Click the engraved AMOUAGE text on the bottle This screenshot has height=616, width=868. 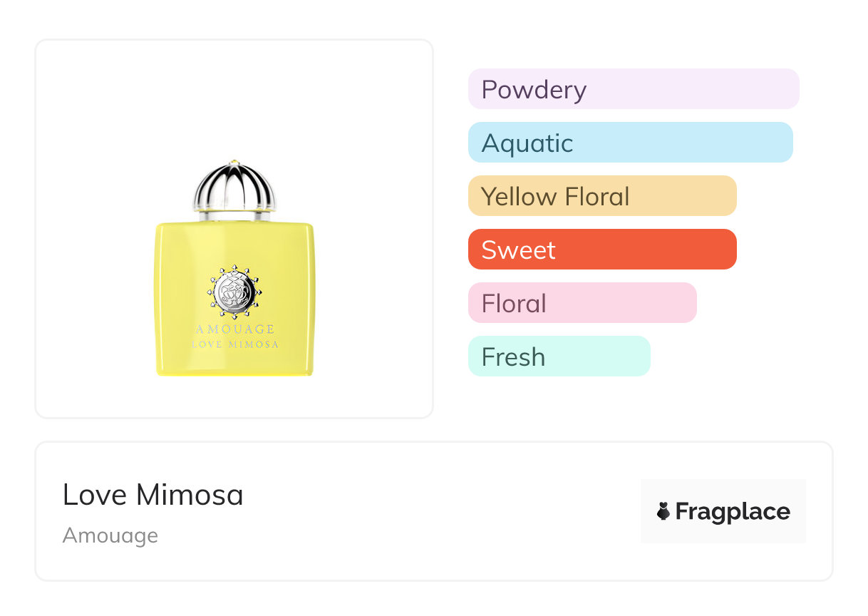[x=234, y=329]
